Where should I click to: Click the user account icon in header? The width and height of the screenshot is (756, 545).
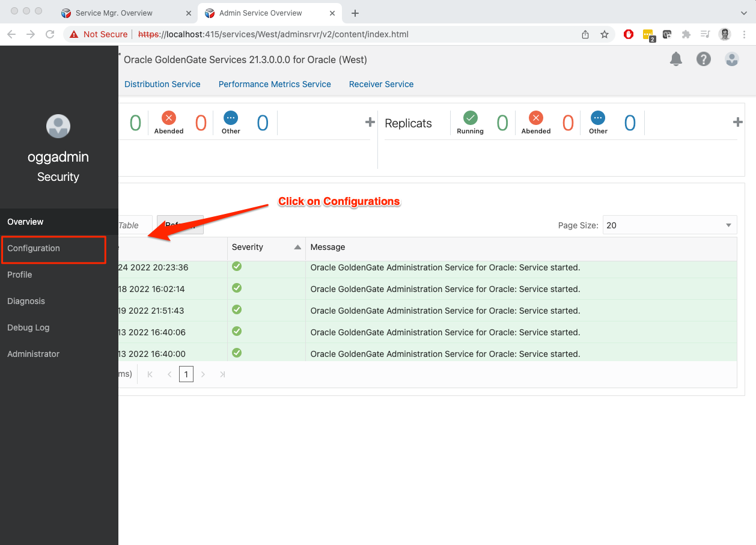pyautogui.click(x=731, y=59)
